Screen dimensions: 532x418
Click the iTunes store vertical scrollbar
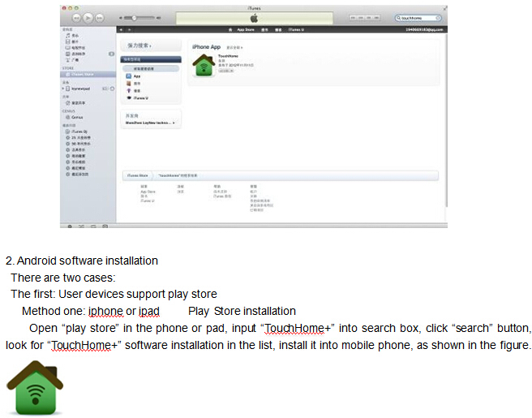point(446,119)
